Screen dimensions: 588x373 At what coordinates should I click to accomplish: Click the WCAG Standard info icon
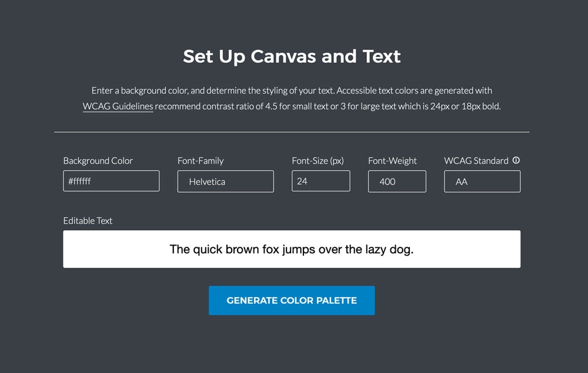click(516, 160)
